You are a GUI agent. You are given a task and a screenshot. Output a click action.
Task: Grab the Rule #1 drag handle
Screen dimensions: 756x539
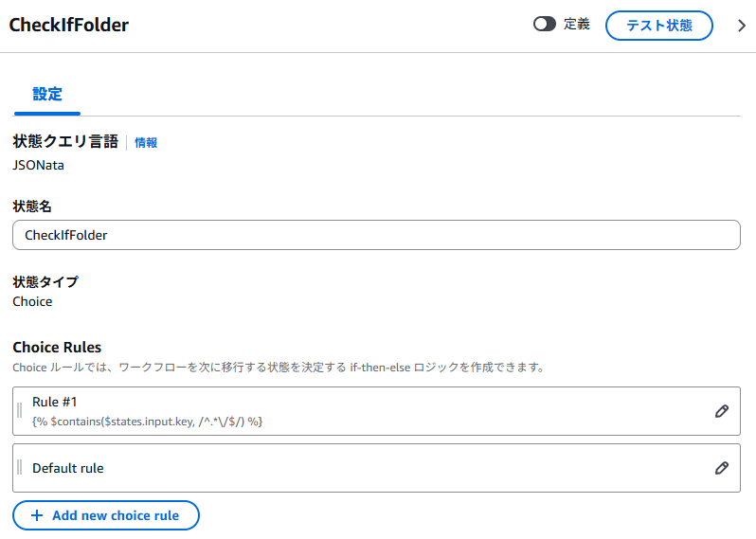pos(20,411)
